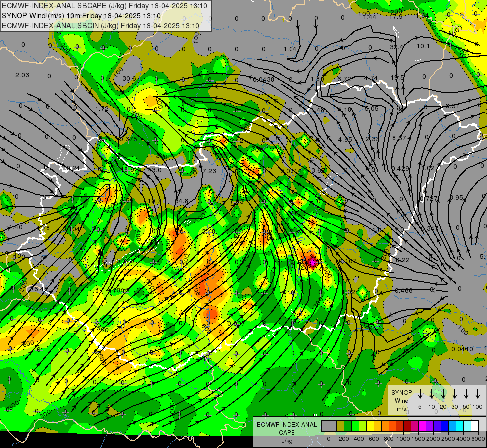Click the 2.33 value on the map
Viewport: 487px width, 448px height.
(372, 139)
